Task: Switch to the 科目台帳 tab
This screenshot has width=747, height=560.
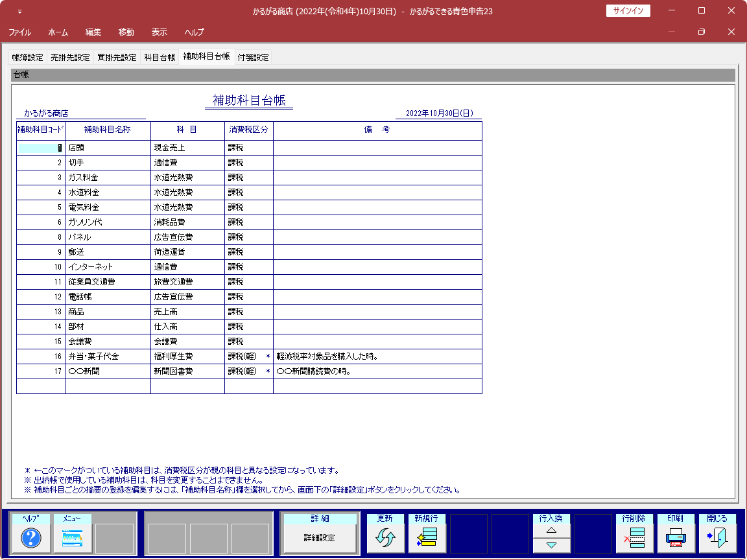Action: [160, 57]
